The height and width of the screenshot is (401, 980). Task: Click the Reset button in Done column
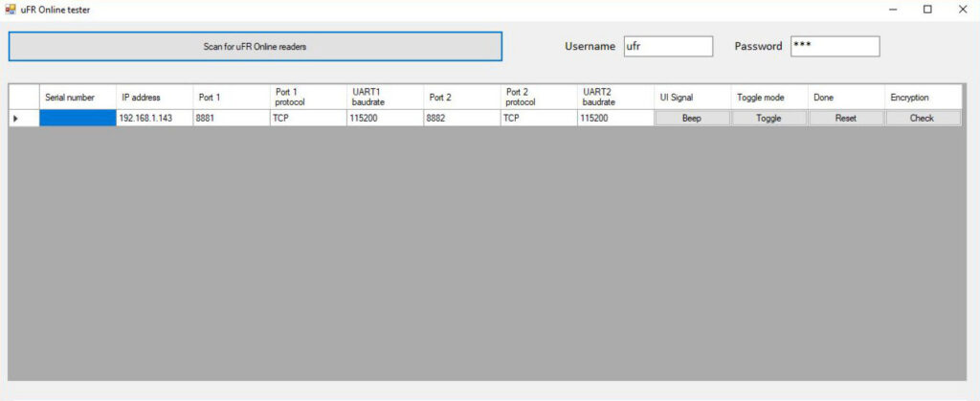846,118
